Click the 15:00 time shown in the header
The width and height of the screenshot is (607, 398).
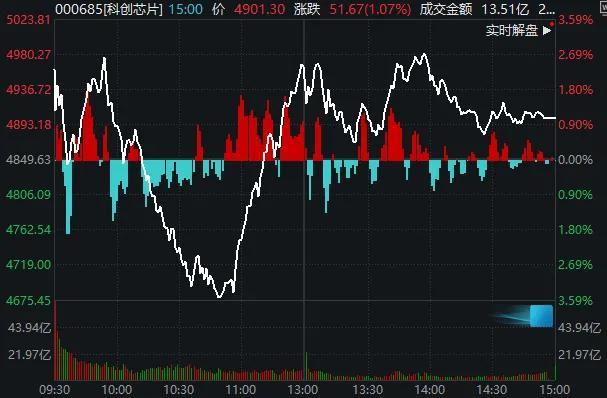(x=185, y=9)
